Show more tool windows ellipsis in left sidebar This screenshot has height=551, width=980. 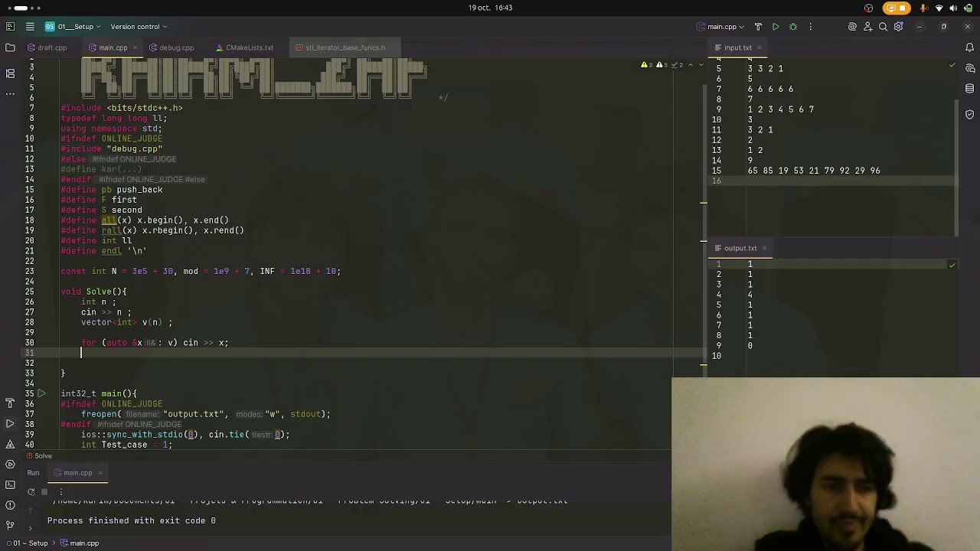tap(10, 93)
